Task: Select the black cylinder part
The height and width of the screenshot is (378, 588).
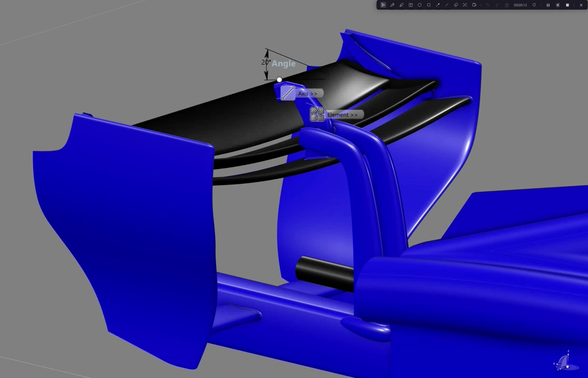Action: pyautogui.click(x=325, y=274)
